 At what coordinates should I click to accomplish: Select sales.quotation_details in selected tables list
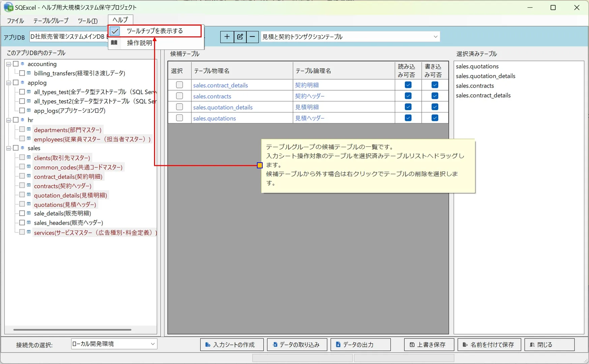pyautogui.click(x=485, y=76)
